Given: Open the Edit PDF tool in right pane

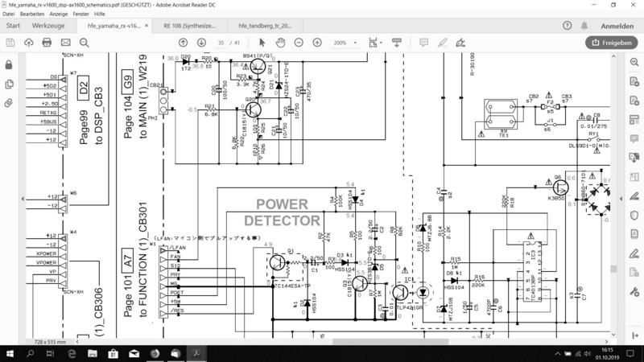Looking at the screenshot, I should (634, 119).
